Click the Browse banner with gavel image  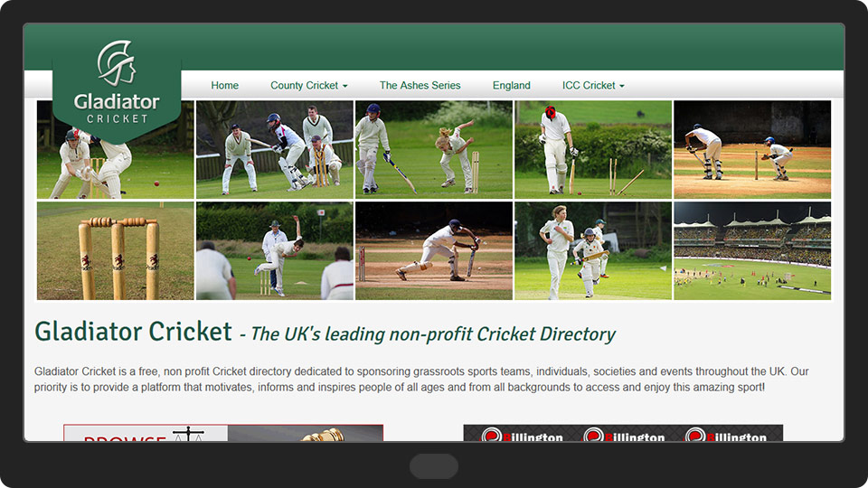pos(223,433)
